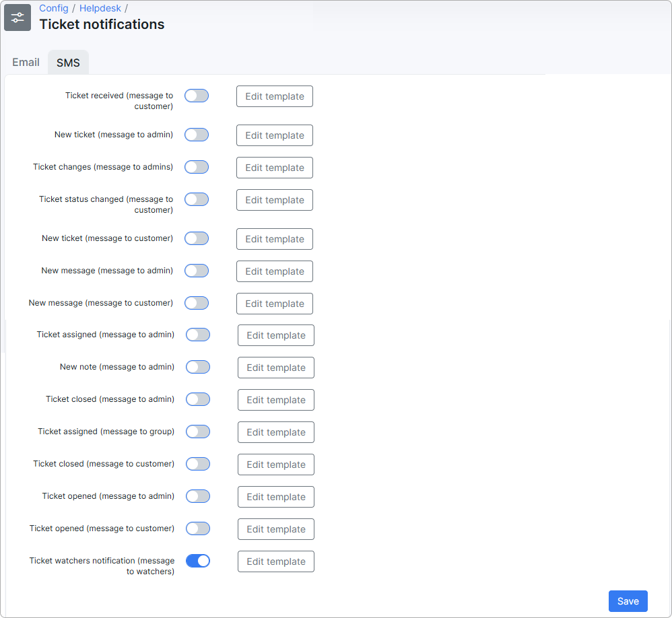Click the 'Ticket notifications' page heading
The image size is (672, 618).
click(x=102, y=24)
